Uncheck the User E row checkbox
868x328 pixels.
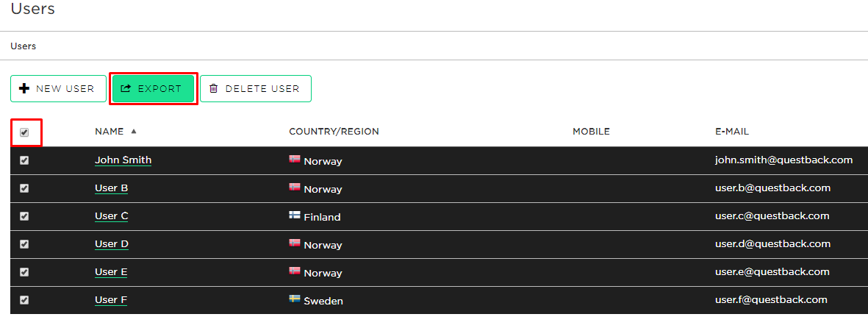coord(24,272)
